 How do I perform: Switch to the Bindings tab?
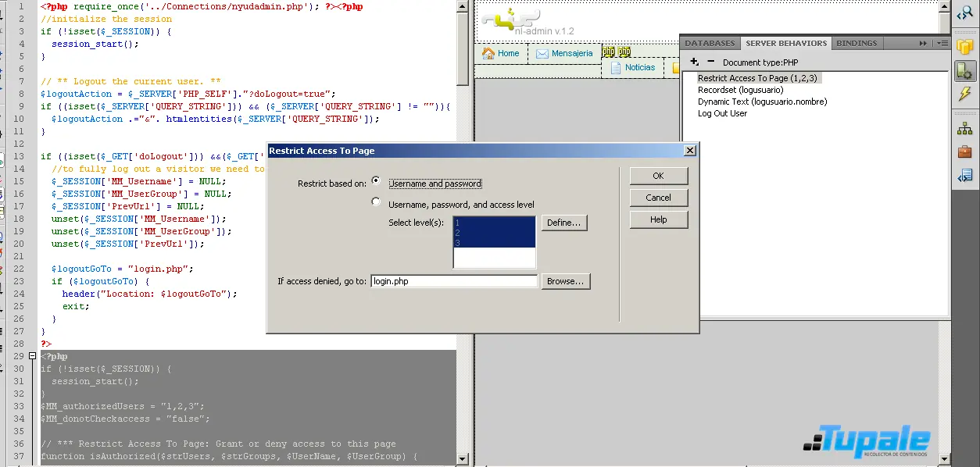point(857,43)
